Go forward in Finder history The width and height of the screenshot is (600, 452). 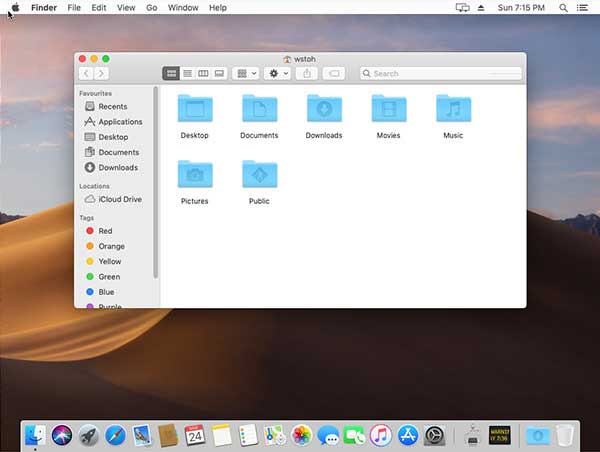click(101, 73)
